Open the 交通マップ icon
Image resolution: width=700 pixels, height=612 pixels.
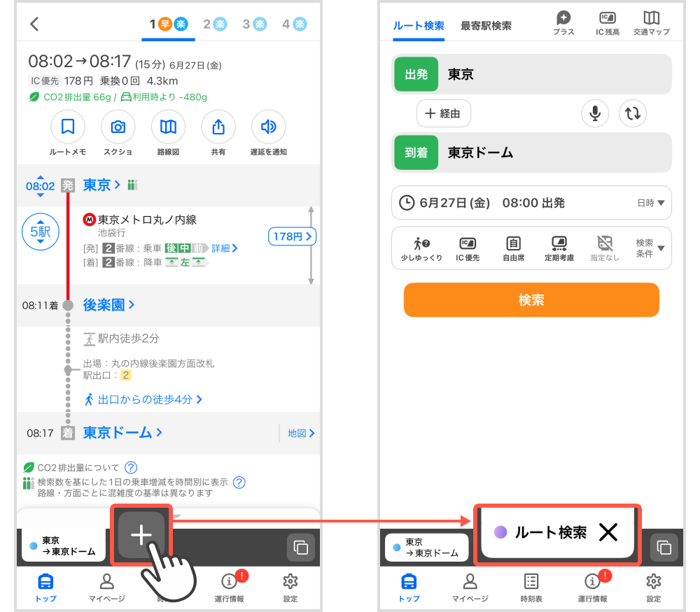pyautogui.click(x=651, y=23)
